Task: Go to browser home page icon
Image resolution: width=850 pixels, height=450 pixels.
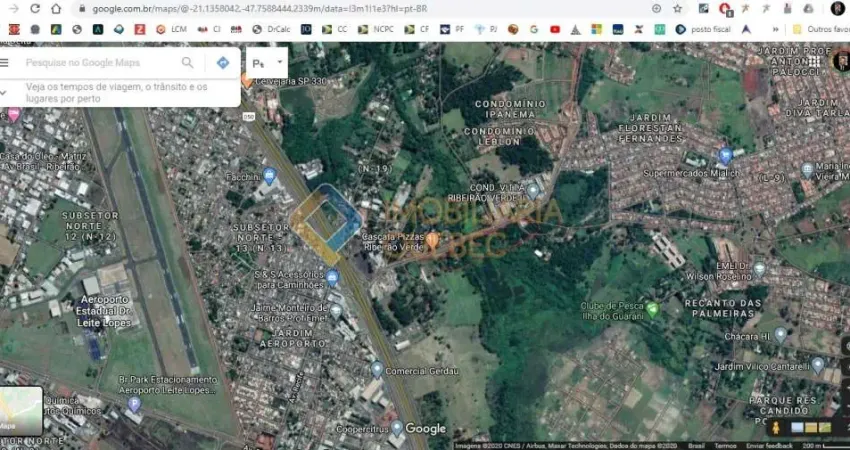Action: 56,9
